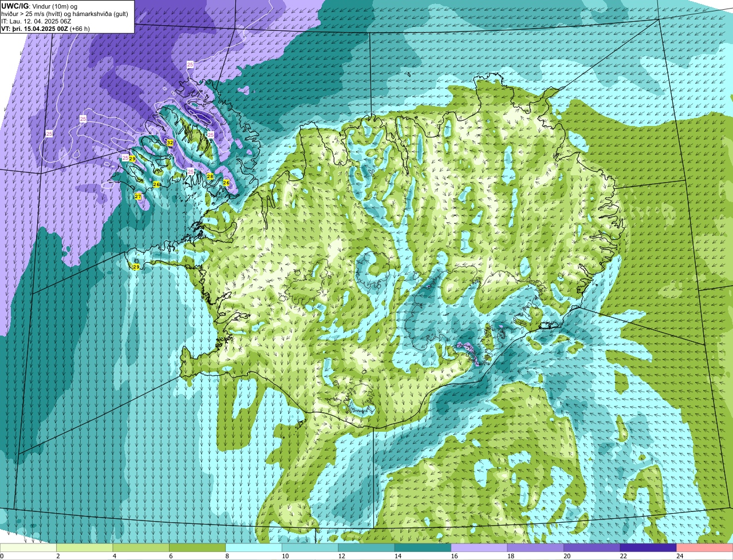733x560 pixels.
Task: Select the 4–6 m/s green legend swatch
Action: click(142, 548)
